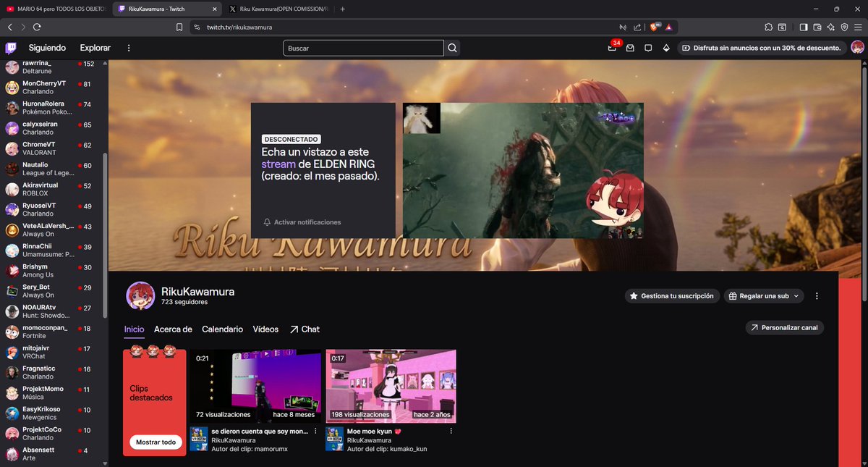This screenshot has height=467, width=868.
Task: Open the 0:21 clip thumbnail
Action: pos(255,386)
